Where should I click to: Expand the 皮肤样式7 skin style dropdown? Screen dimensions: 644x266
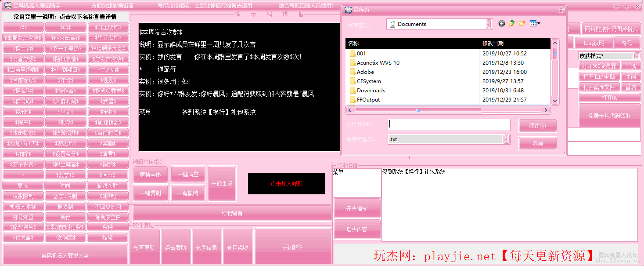click(x=637, y=56)
